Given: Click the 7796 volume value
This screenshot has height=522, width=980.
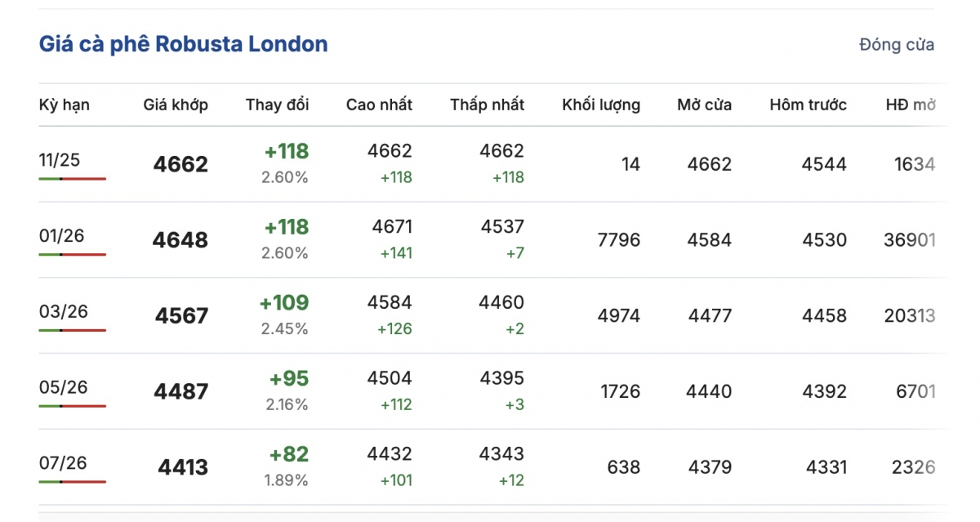Looking at the screenshot, I should coord(618,240).
